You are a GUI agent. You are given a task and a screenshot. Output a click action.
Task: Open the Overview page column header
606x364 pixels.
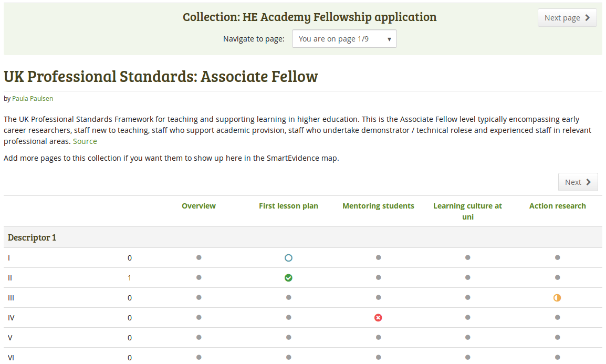click(x=198, y=206)
